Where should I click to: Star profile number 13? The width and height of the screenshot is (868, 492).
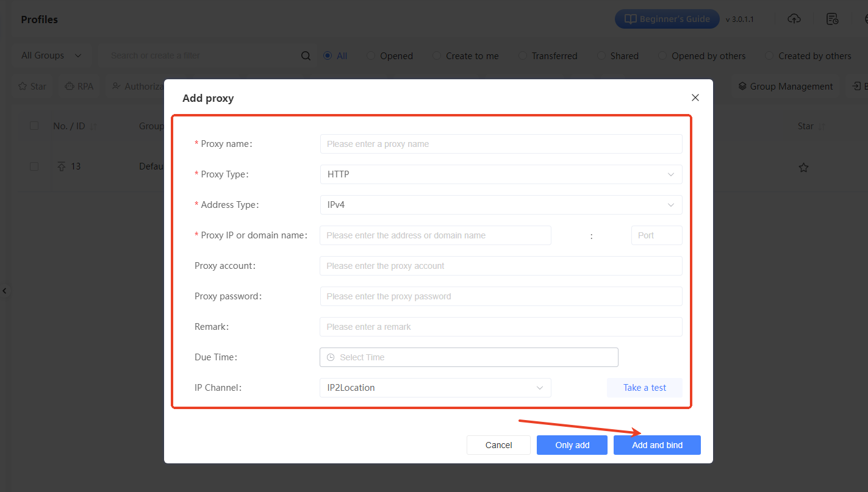(803, 167)
